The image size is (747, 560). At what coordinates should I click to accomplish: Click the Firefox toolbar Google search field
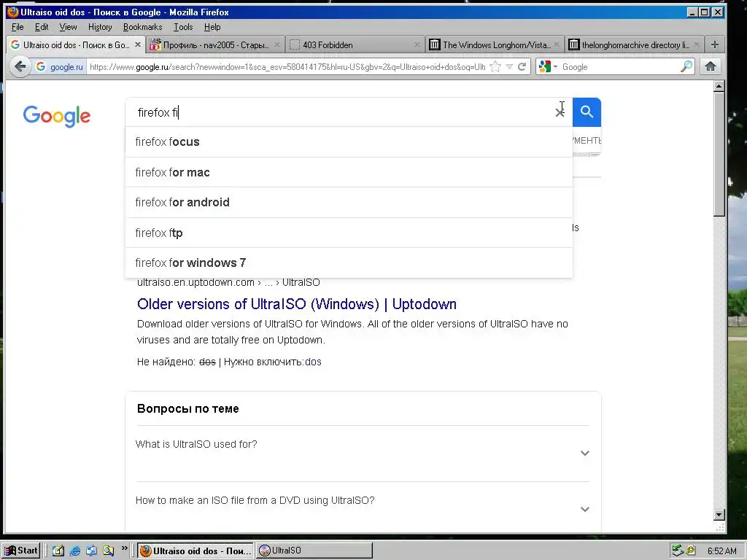619,66
